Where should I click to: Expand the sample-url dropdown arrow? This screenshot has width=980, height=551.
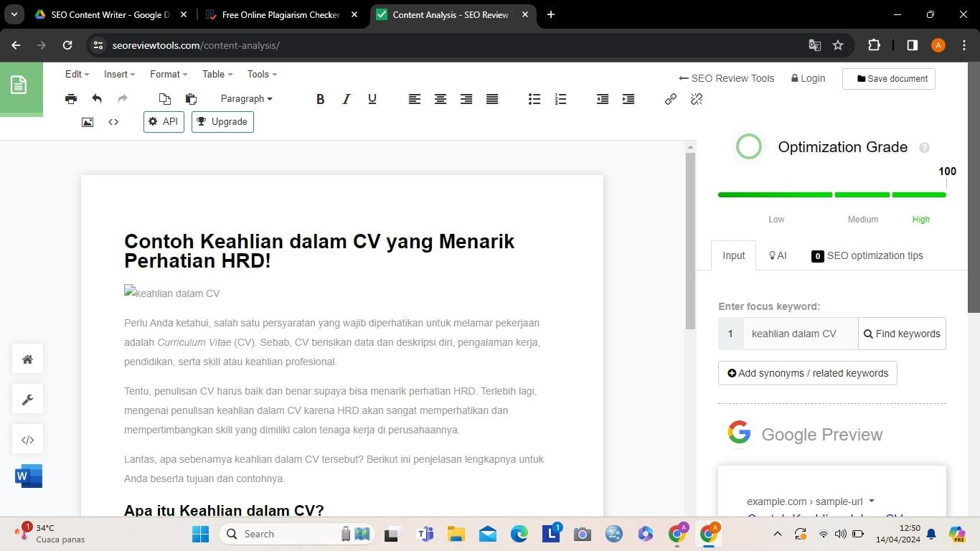(x=872, y=501)
